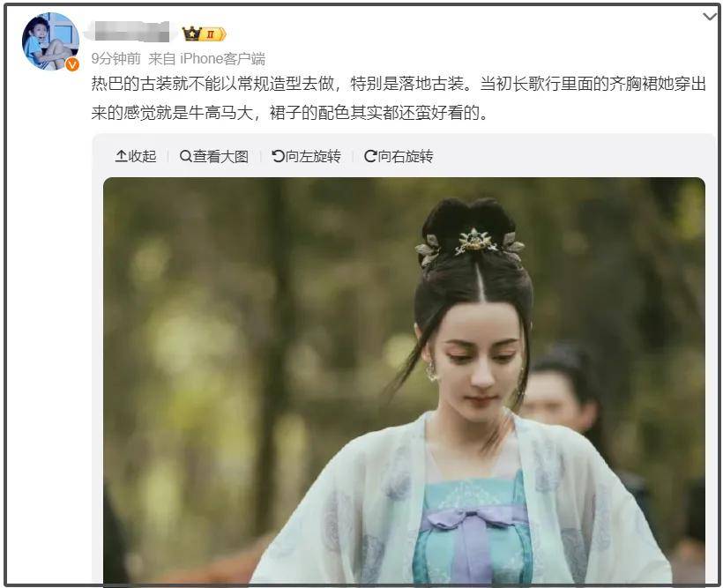This screenshot has width=723, height=588.
Task: Click the post text about 热巴的古装
Action: [399, 98]
